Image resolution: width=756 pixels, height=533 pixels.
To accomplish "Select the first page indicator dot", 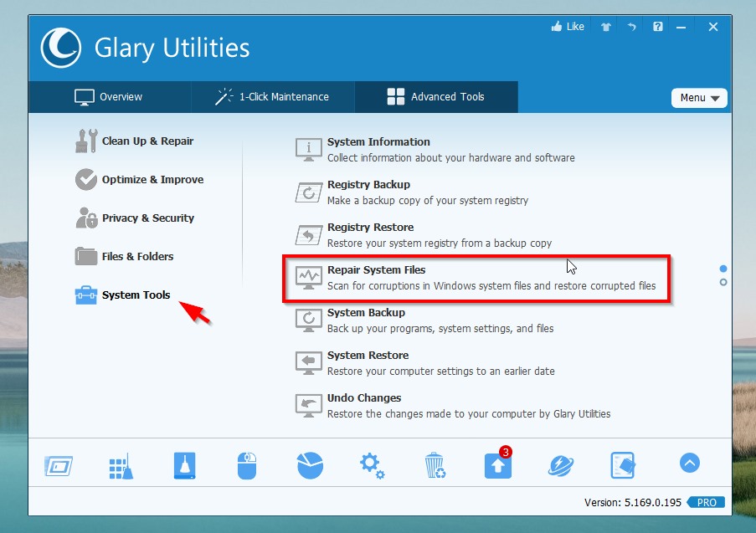I will 723,269.
